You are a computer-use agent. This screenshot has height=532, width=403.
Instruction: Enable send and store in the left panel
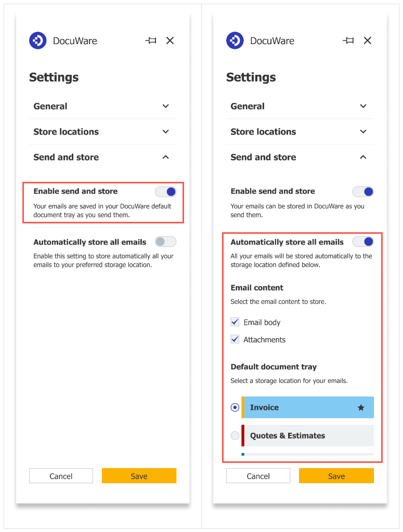point(165,191)
